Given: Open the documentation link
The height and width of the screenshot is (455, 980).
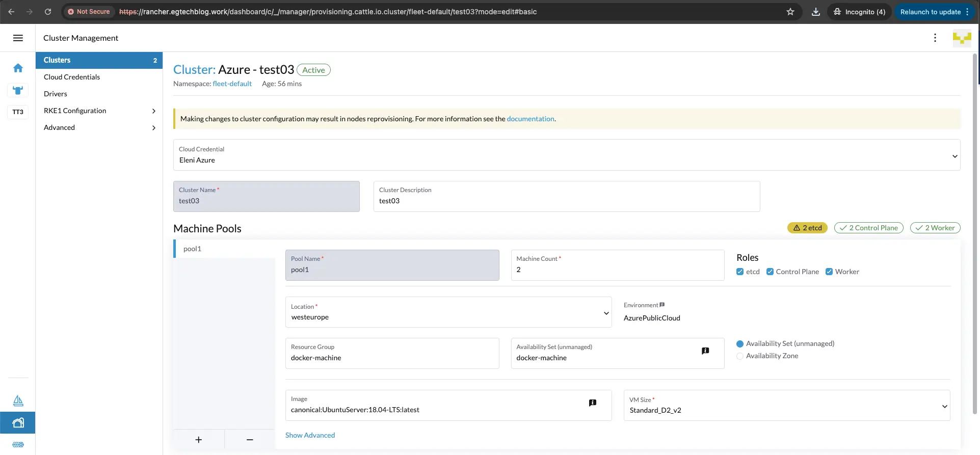Looking at the screenshot, I should pos(530,119).
